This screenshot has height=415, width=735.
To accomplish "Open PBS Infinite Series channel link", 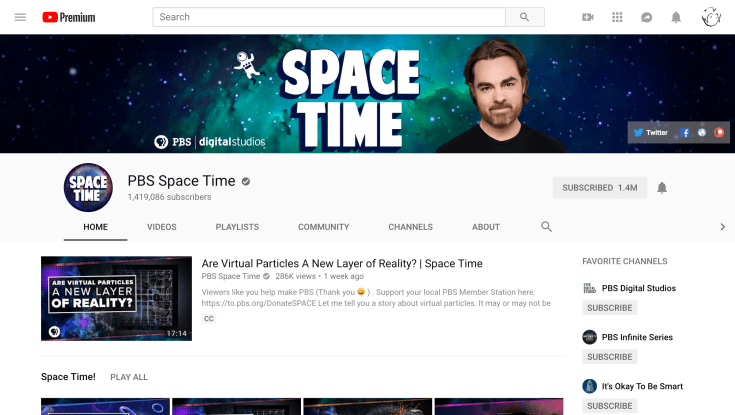I will 637,337.
